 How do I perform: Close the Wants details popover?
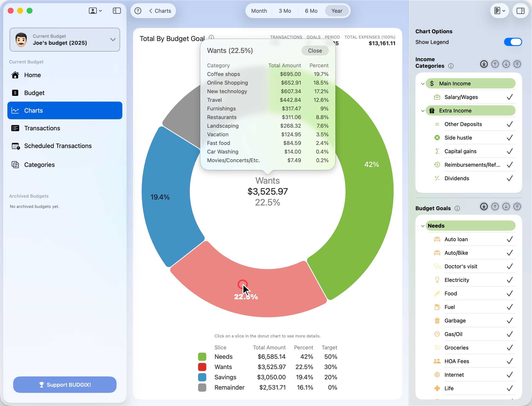315,51
